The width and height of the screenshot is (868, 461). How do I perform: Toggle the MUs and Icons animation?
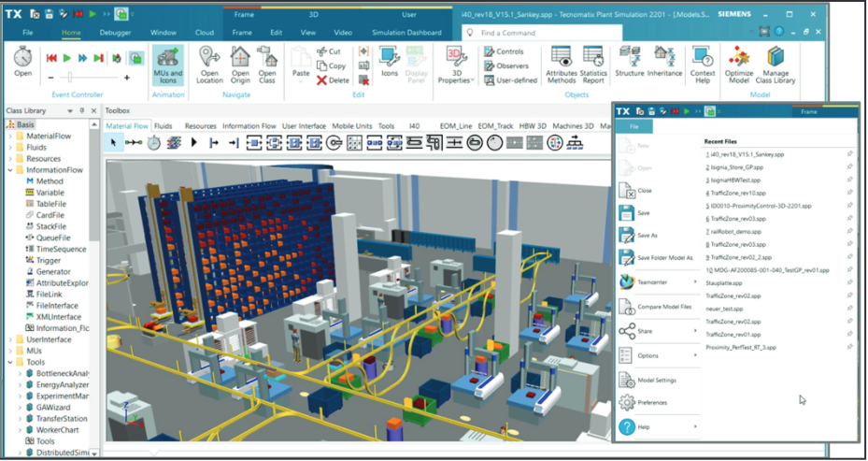(168, 66)
